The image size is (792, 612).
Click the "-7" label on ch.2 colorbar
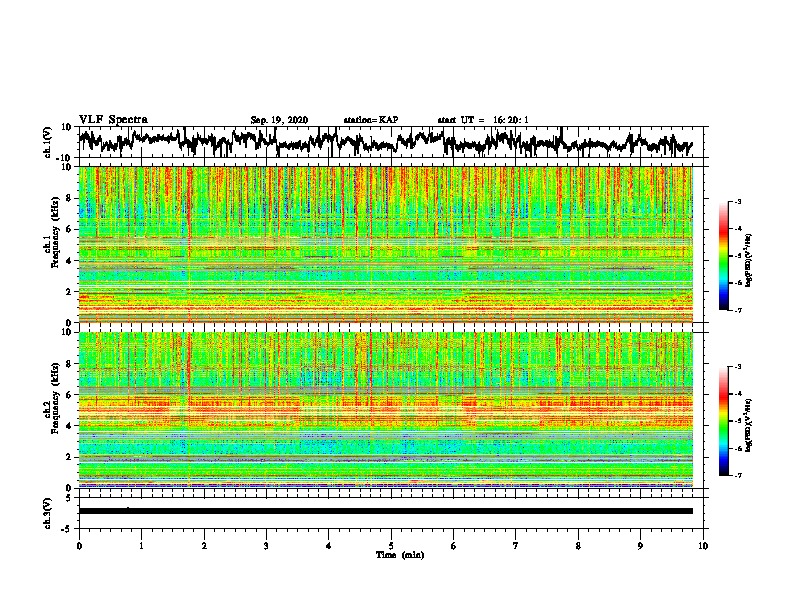click(737, 475)
